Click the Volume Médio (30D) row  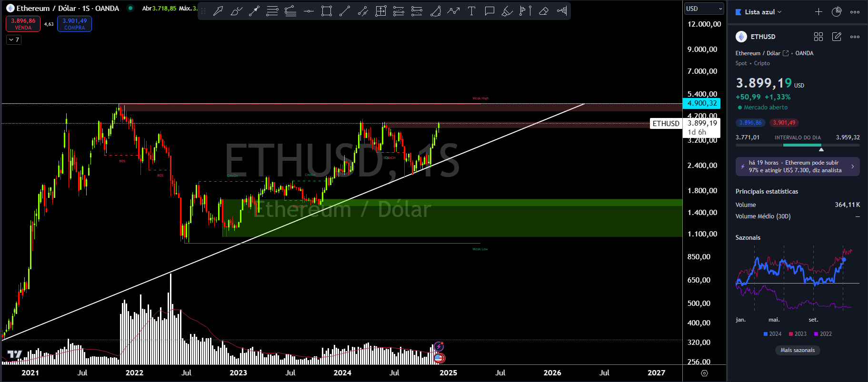798,216
